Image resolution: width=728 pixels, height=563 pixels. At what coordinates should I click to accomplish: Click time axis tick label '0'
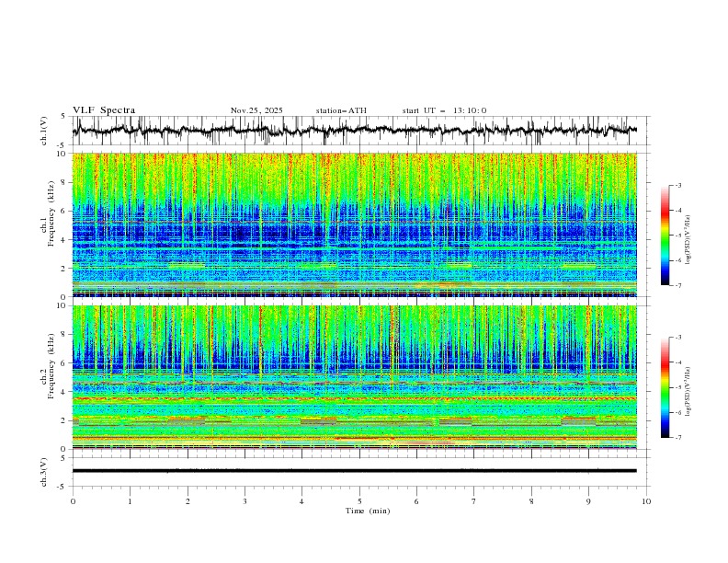73,501
